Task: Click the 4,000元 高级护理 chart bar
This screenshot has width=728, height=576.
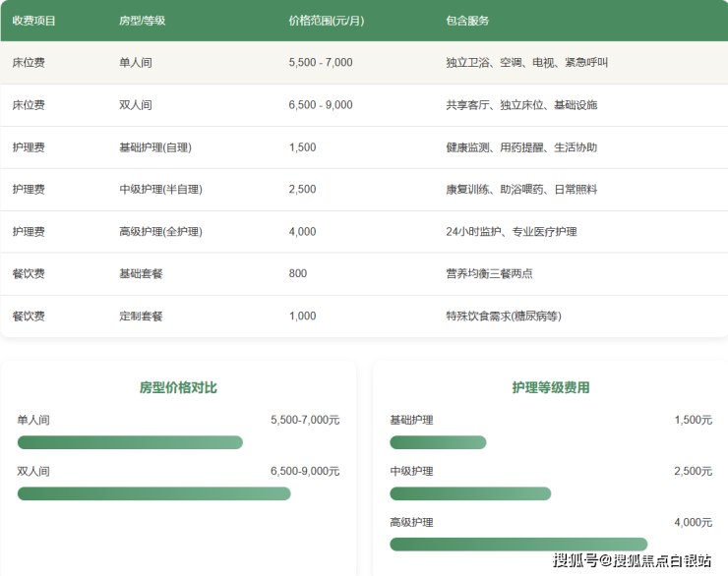Action: pyautogui.click(x=518, y=545)
